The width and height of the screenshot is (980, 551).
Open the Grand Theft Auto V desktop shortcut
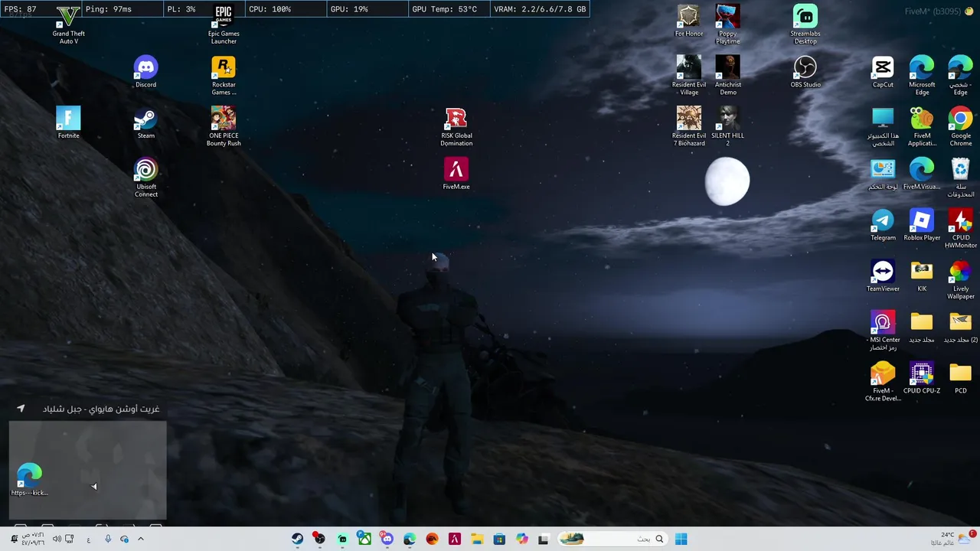point(68,23)
